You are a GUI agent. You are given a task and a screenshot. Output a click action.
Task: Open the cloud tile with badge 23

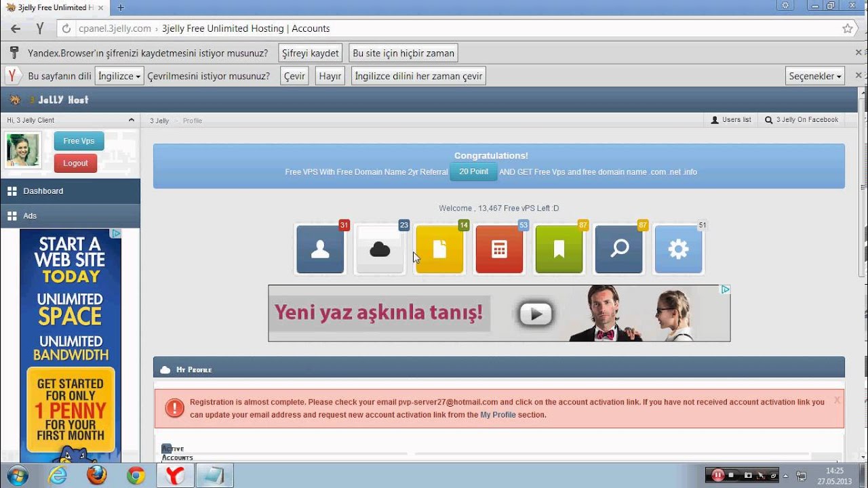pos(380,249)
